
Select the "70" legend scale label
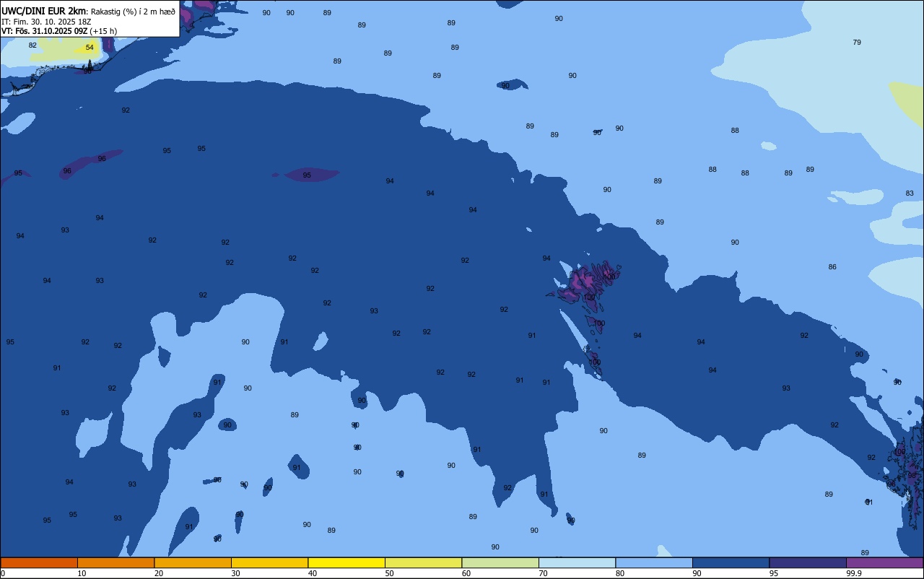[543, 573]
